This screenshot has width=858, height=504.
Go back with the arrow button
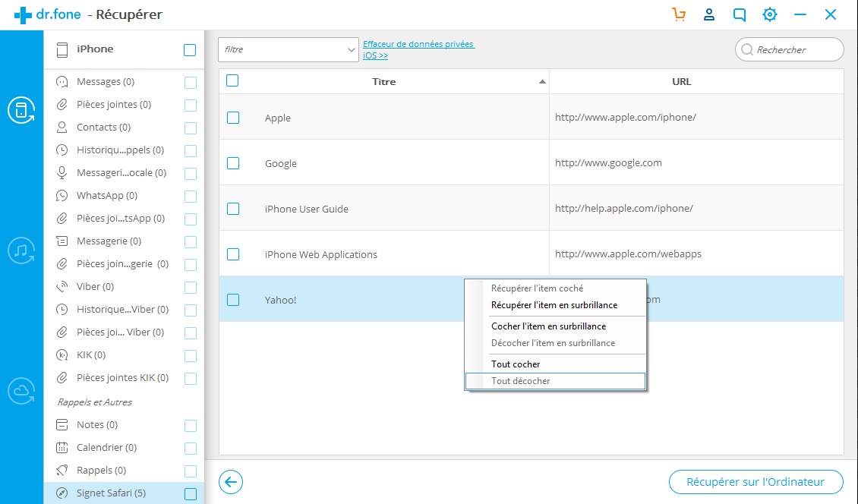click(x=231, y=482)
